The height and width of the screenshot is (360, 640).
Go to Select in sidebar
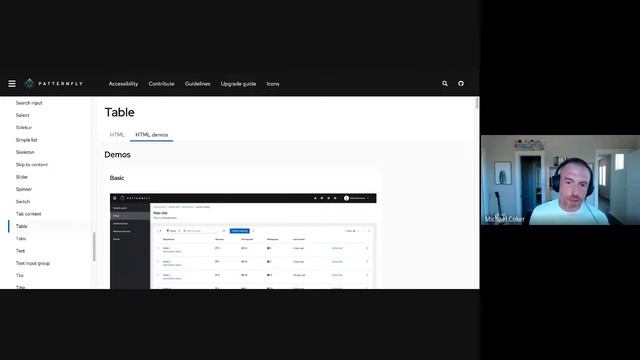click(22, 115)
